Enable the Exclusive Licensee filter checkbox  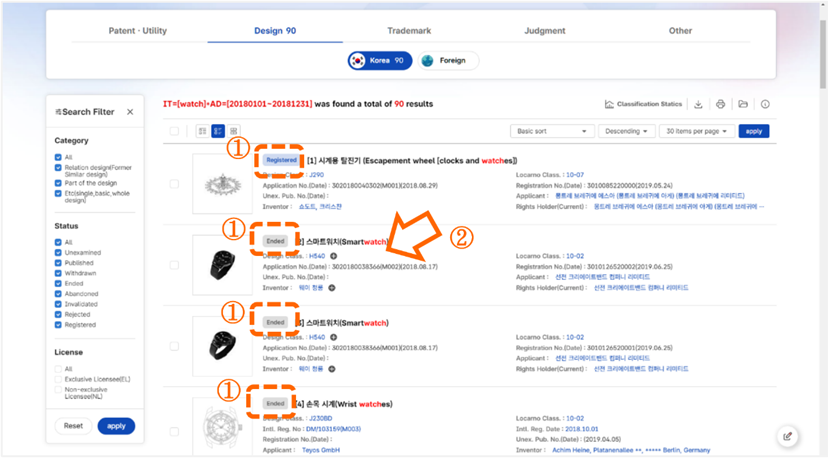tap(59, 381)
